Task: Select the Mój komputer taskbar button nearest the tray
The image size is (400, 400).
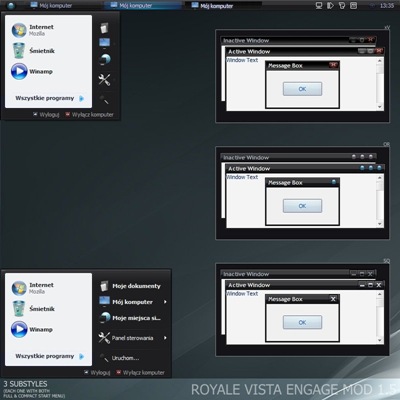Action: click(x=223, y=5)
